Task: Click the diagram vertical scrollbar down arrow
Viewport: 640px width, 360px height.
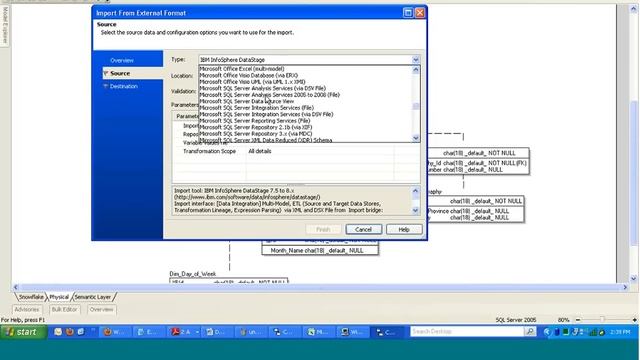Action: point(633,279)
